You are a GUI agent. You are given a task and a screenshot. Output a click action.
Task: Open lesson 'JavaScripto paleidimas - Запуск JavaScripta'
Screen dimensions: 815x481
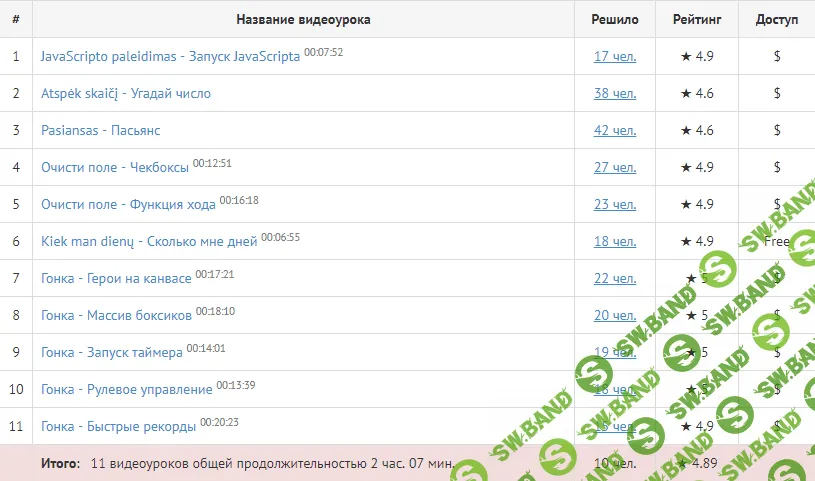point(170,57)
